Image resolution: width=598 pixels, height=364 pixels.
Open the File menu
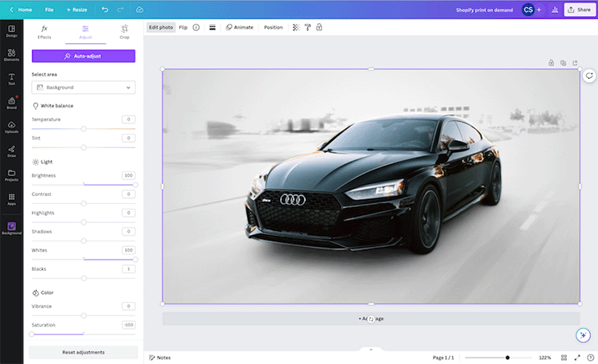(x=49, y=10)
